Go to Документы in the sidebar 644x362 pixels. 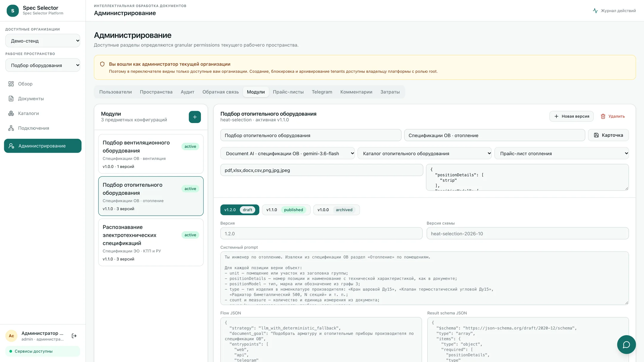pyautogui.click(x=43, y=99)
